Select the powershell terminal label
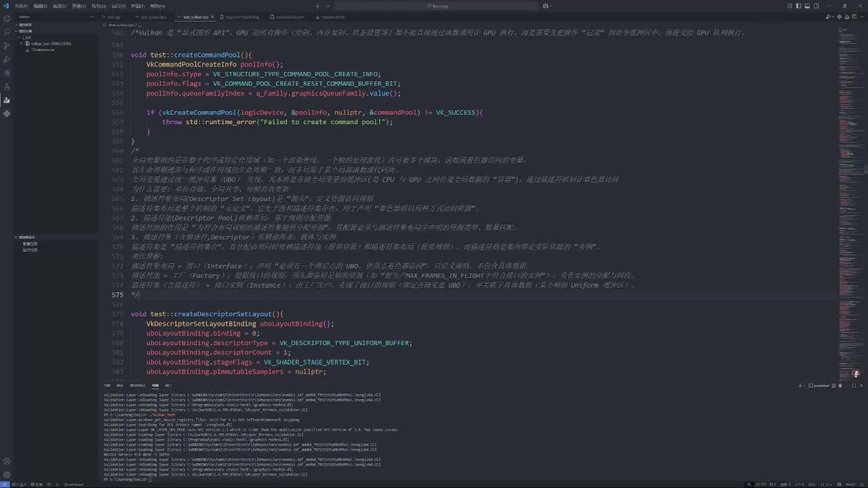The image size is (868, 488). (x=819, y=385)
